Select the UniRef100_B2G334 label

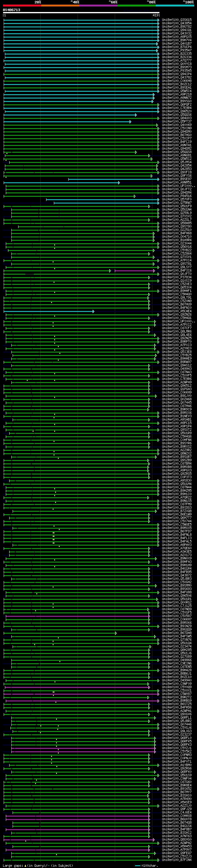[x=177, y=57]
